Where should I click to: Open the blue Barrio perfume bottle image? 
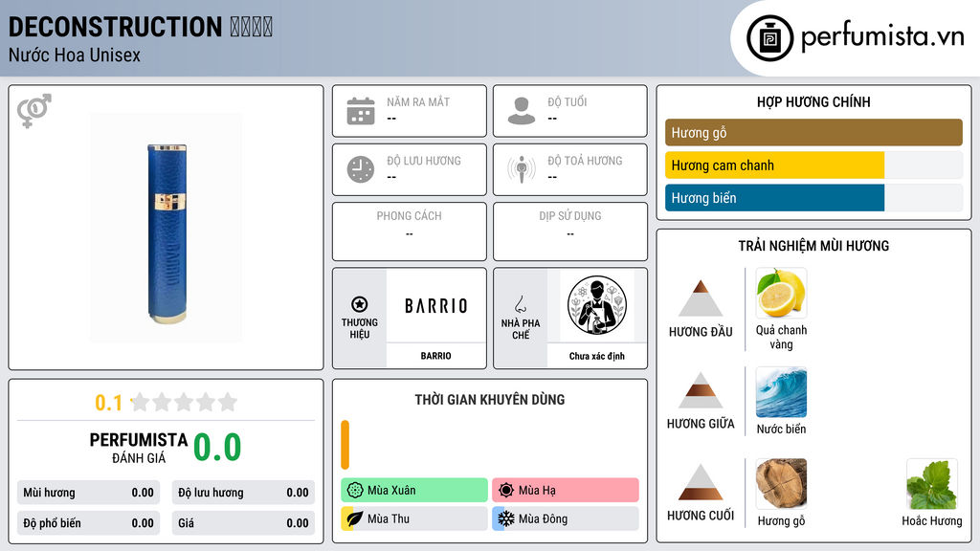pyautogui.click(x=167, y=233)
